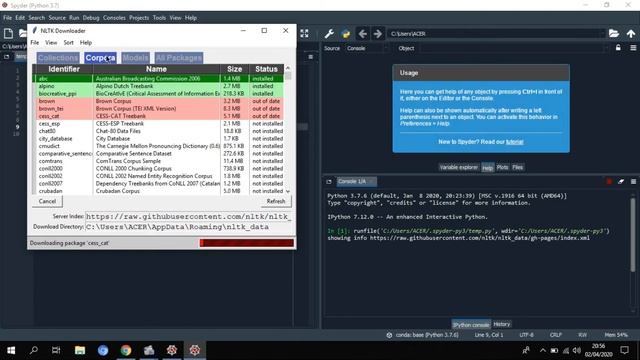This screenshot has width=640, height=360.
Task: Open the Spyder tutorial link
Action: (x=515, y=142)
